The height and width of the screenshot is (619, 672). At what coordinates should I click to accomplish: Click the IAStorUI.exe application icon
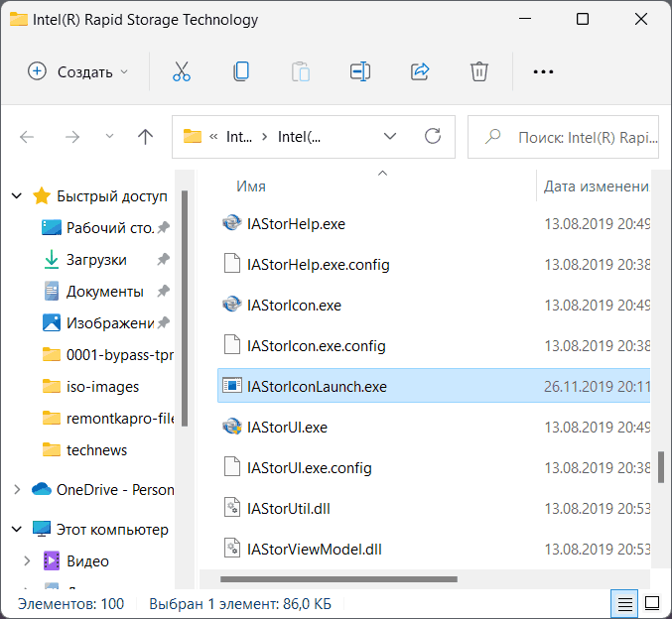232,427
